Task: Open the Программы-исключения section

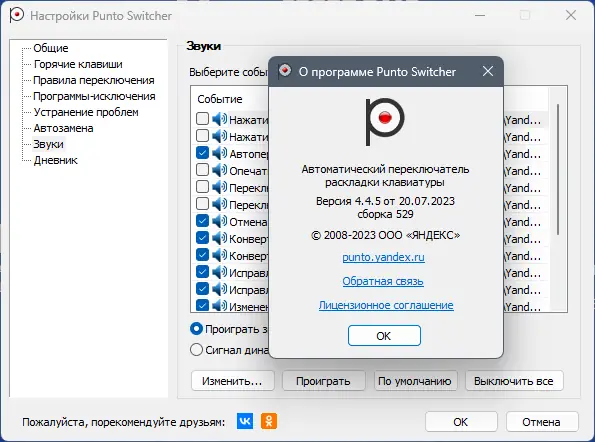Action: pos(94,96)
